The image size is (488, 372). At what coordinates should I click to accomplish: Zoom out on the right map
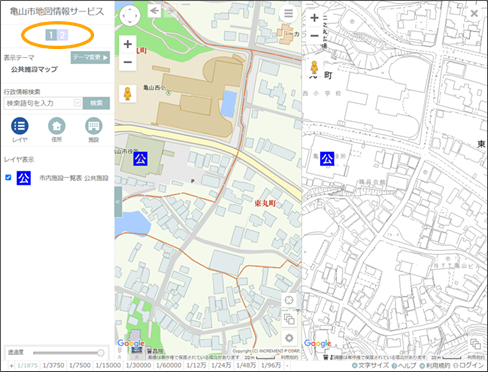(314, 35)
